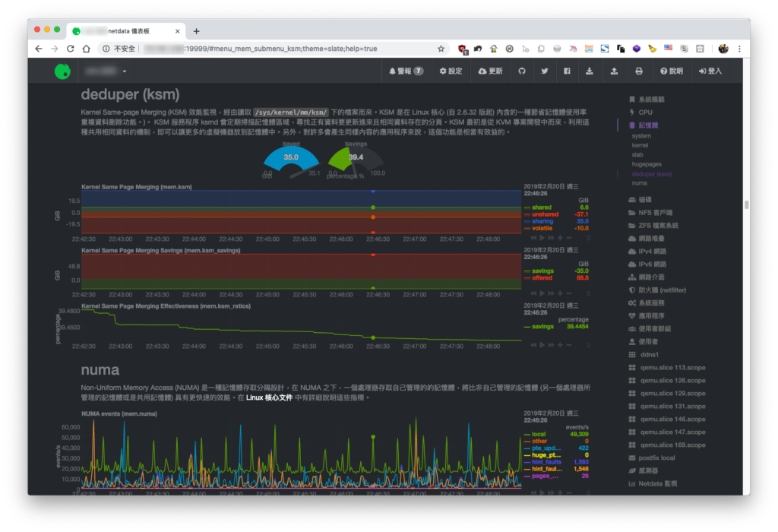Open the GitHub icon in navbar

click(521, 71)
